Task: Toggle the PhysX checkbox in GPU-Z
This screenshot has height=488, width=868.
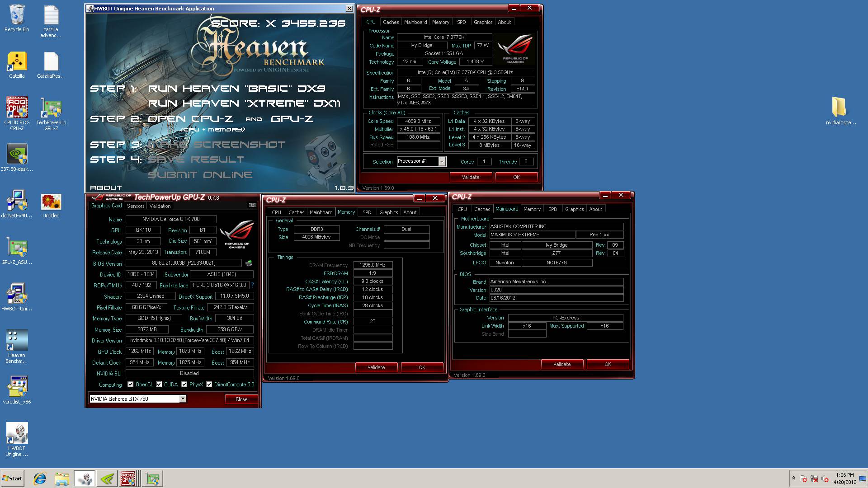Action: pos(184,385)
